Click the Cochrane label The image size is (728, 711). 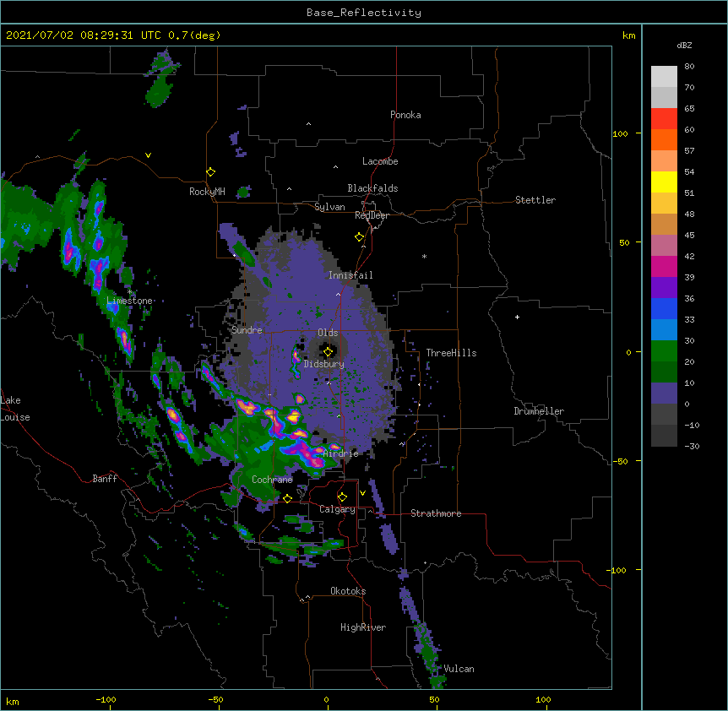pos(272,480)
